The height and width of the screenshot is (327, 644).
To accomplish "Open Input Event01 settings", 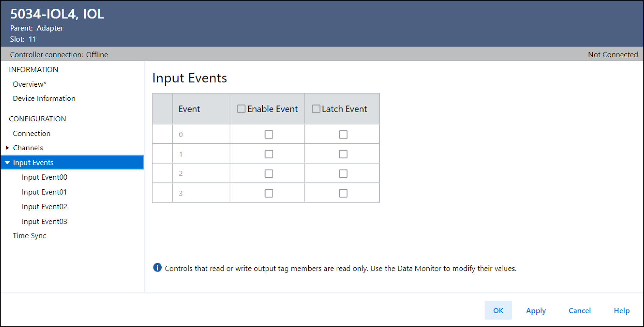I will tap(44, 192).
